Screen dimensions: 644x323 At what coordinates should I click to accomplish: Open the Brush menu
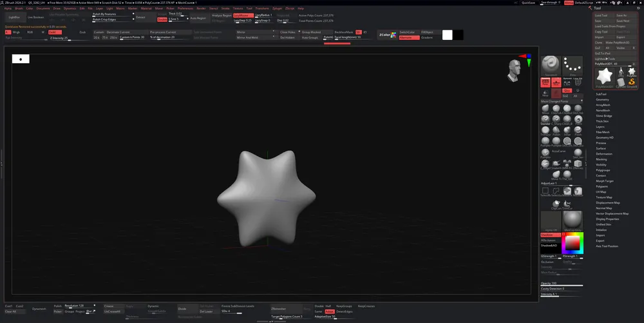coord(19,8)
